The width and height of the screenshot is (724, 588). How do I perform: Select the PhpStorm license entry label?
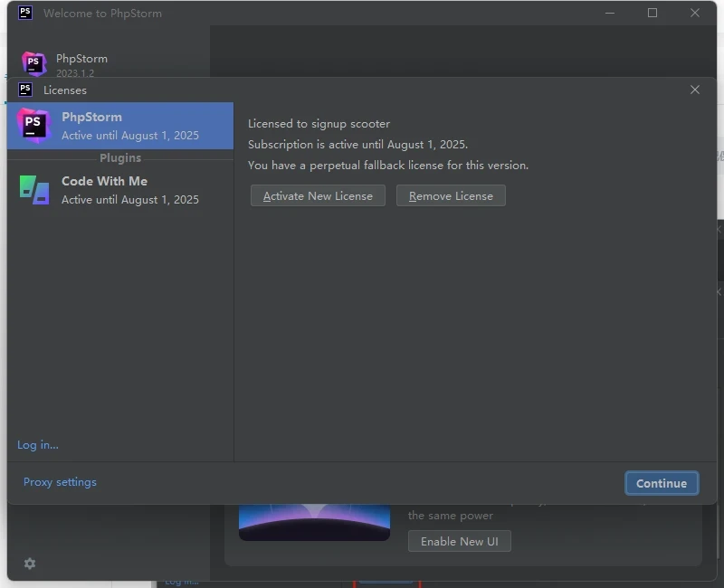(x=91, y=117)
